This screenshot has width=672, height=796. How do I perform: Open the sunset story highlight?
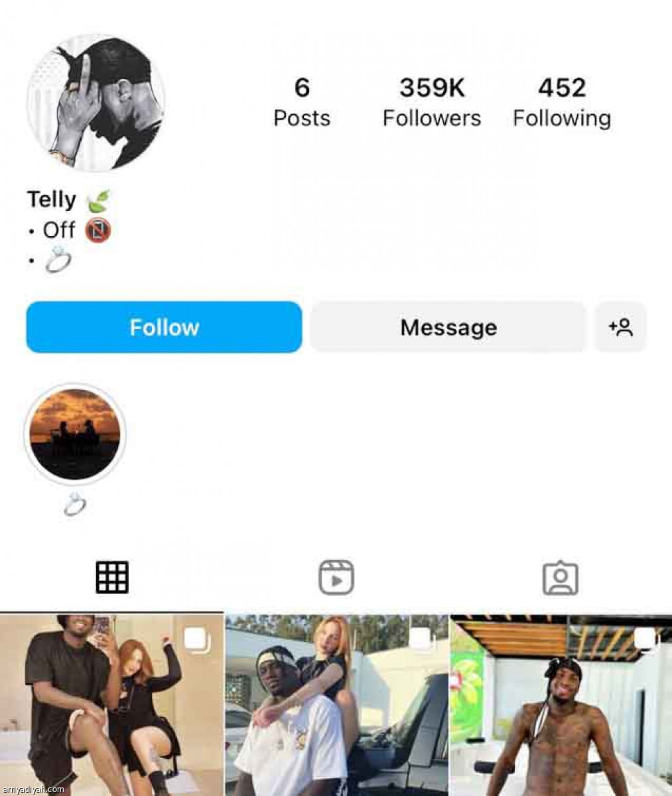(75, 434)
